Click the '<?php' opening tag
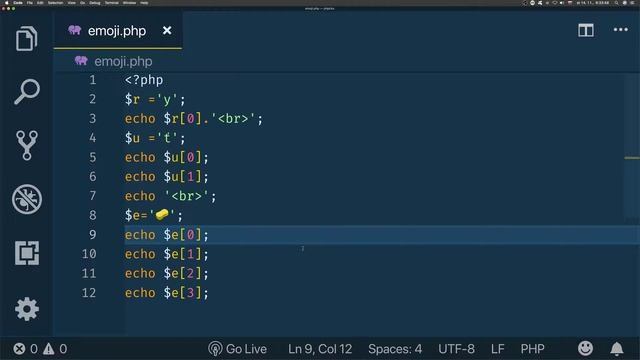 coord(144,80)
